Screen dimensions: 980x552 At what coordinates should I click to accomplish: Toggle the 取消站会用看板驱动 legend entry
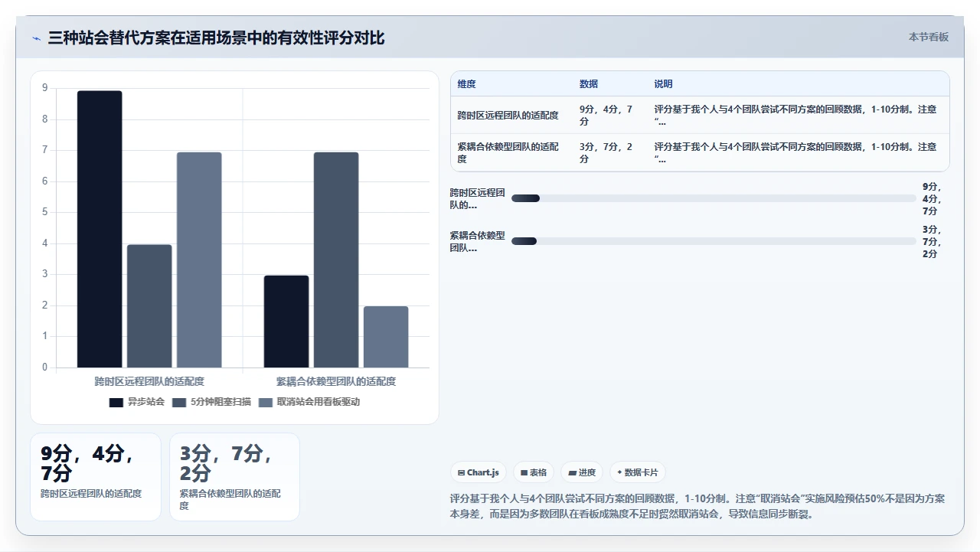(309, 402)
